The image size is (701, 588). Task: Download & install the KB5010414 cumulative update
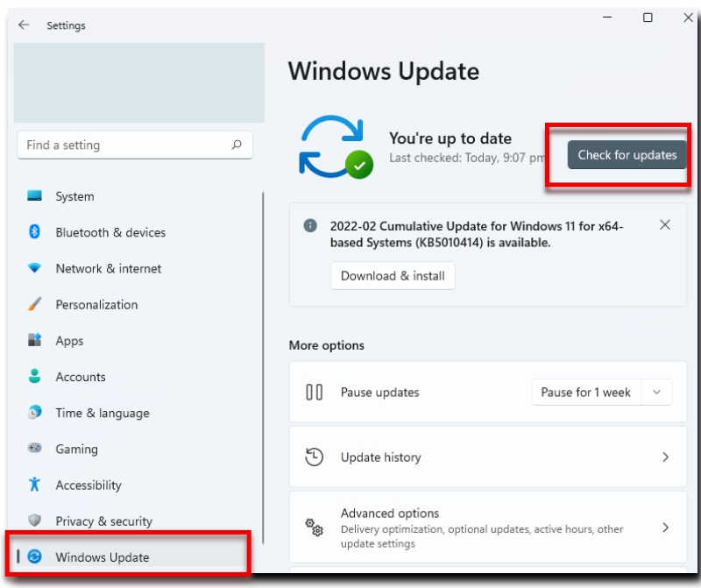(393, 275)
